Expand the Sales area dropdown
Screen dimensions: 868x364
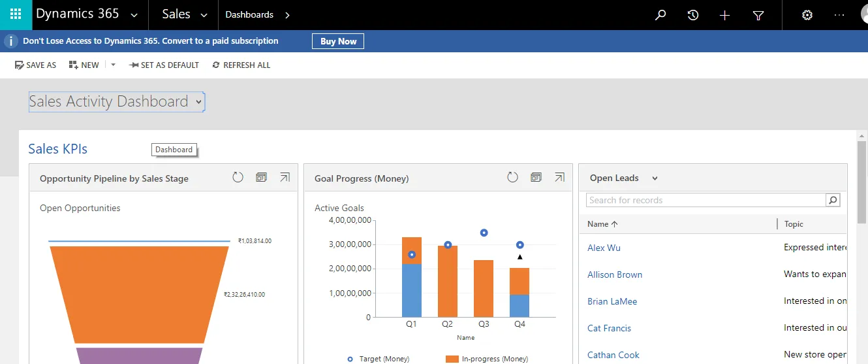pos(204,15)
